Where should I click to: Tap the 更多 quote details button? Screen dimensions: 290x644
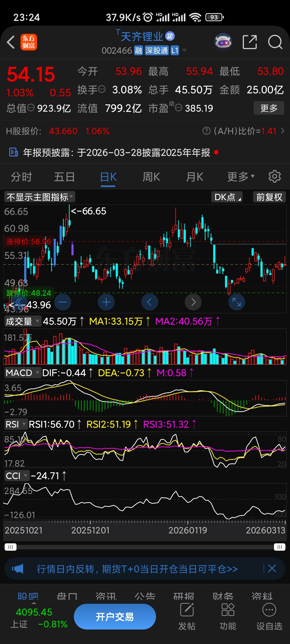click(269, 108)
